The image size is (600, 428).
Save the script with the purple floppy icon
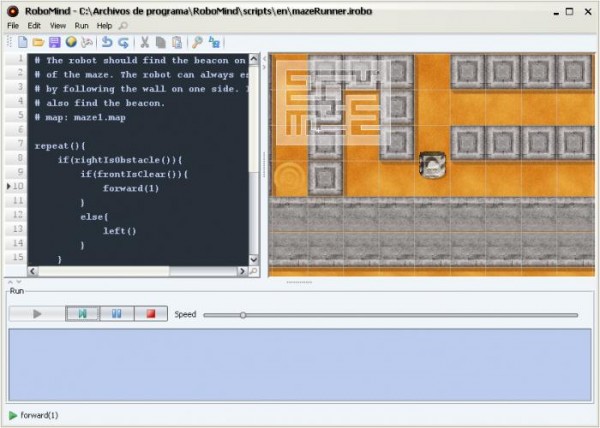(x=55, y=42)
